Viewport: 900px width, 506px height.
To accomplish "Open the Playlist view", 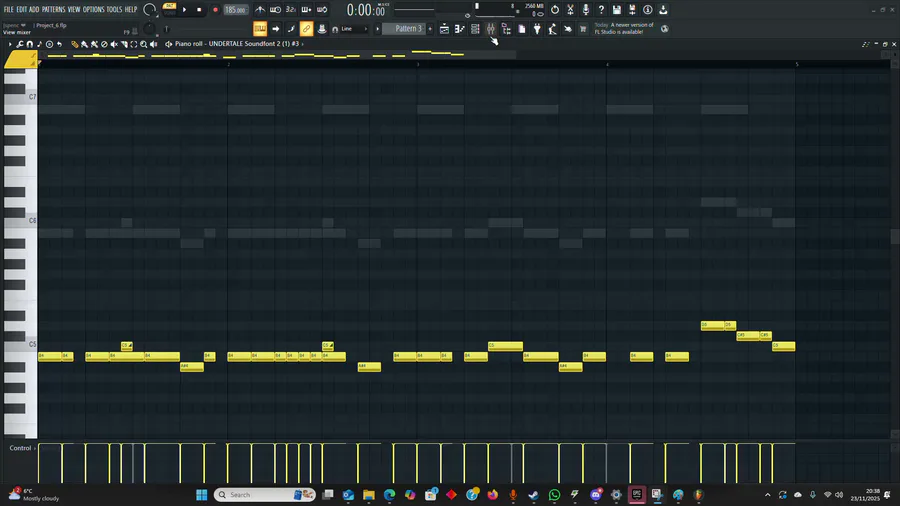I will (444, 29).
